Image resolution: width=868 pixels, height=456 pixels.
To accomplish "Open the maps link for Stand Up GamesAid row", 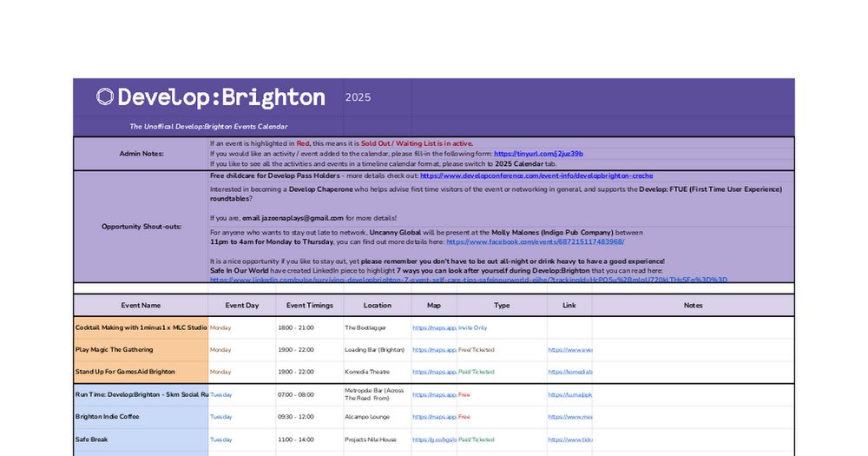I will 435,373.
